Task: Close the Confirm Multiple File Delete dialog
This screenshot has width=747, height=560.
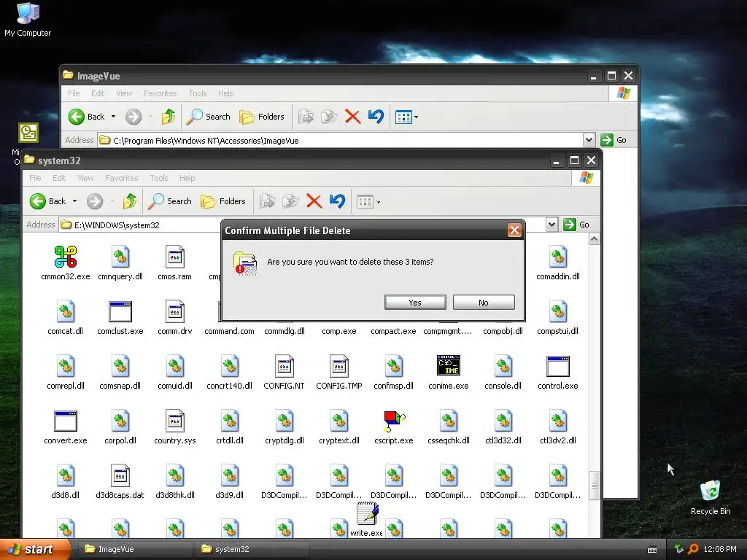Action: pos(514,230)
